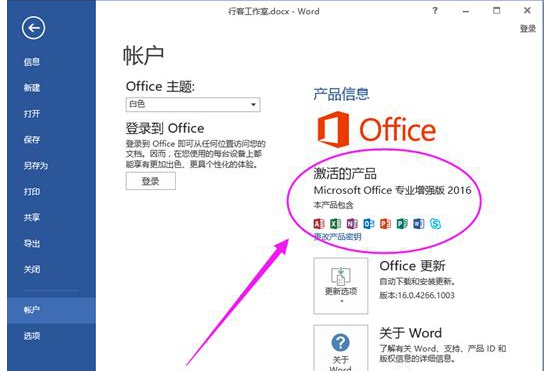Choose 保存 in the sidebar
Image resolution: width=550 pixels, height=380 pixels.
coord(32,140)
